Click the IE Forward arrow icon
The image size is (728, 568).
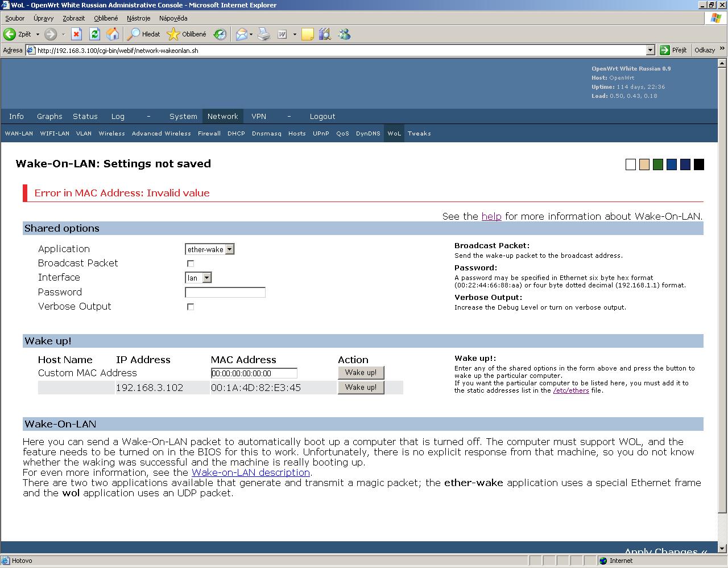(51, 34)
